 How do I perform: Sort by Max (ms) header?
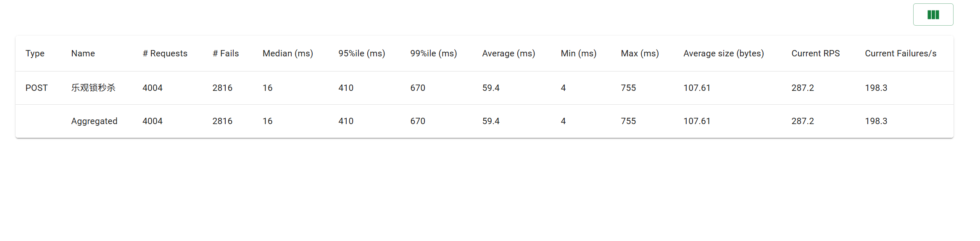pyautogui.click(x=640, y=53)
